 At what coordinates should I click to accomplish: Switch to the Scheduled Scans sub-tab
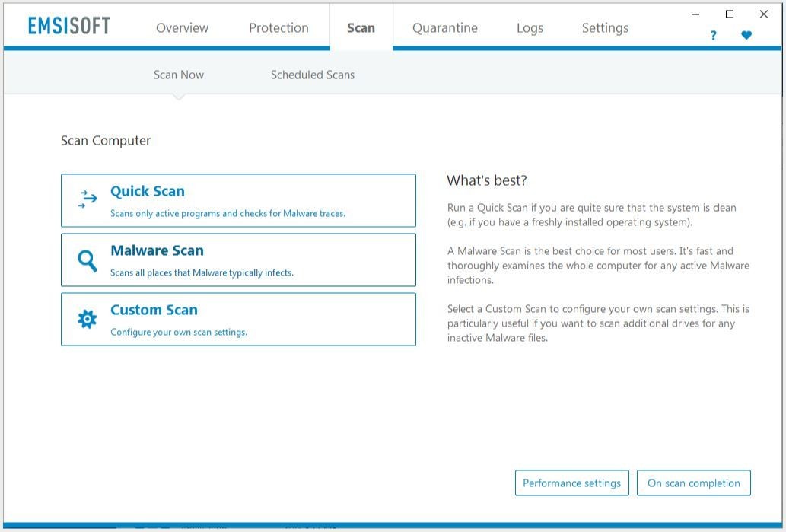click(313, 75)
